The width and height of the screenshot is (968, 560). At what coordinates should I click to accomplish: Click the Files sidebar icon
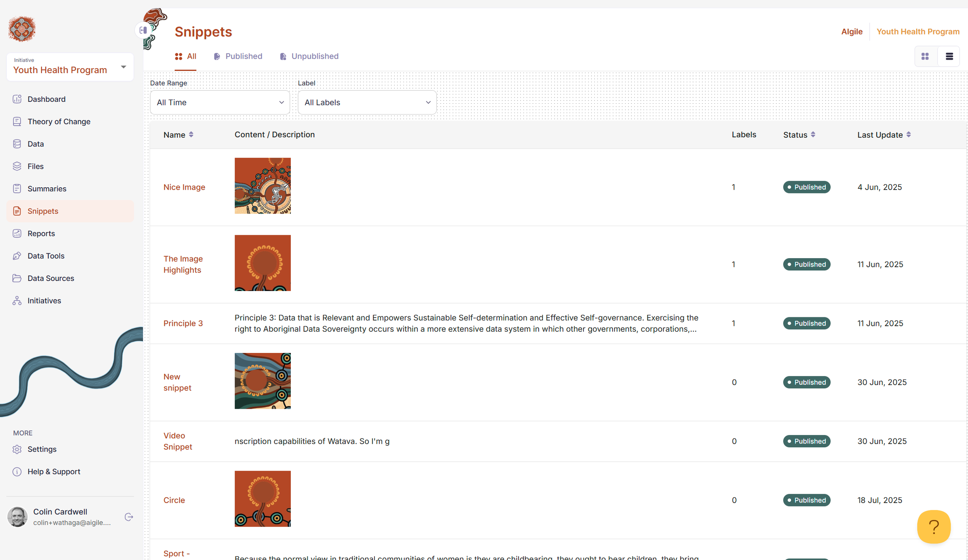tap(17, 166)
